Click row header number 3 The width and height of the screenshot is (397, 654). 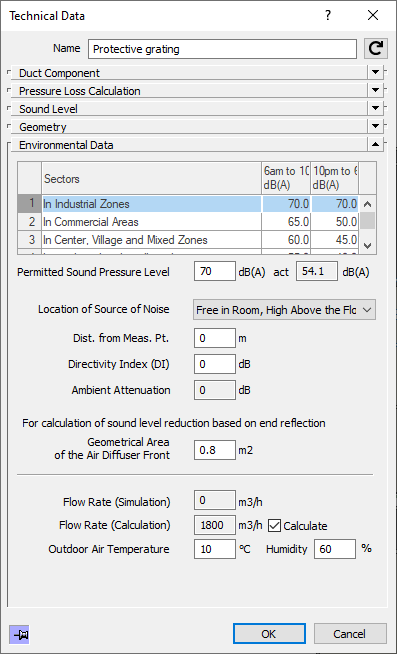tap(30, 240)
